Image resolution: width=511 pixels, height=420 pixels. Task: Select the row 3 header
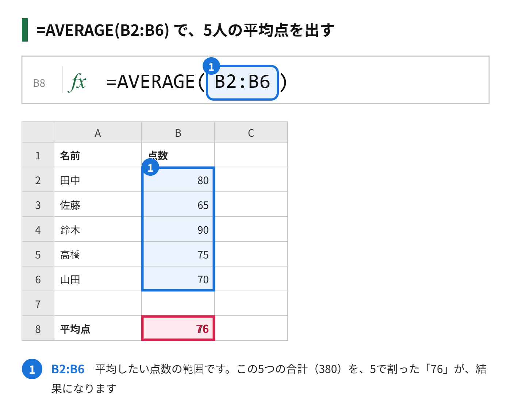[x=38, y=205]
